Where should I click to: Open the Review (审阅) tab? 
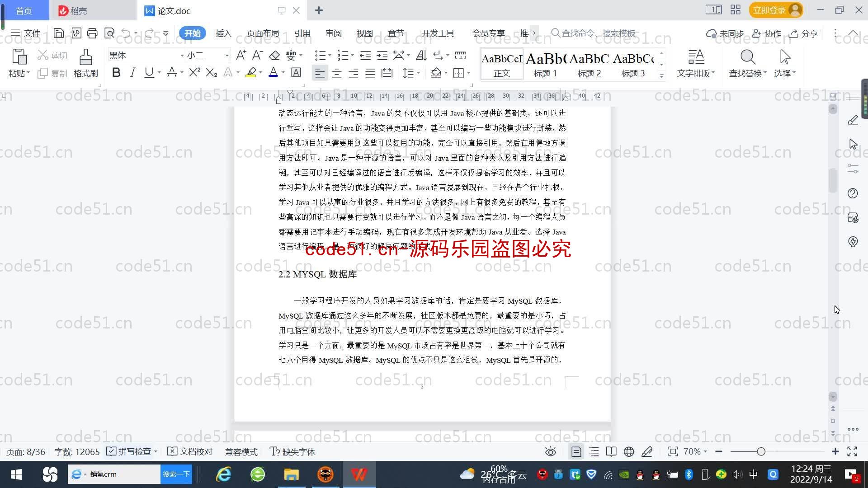pos(333,33)
